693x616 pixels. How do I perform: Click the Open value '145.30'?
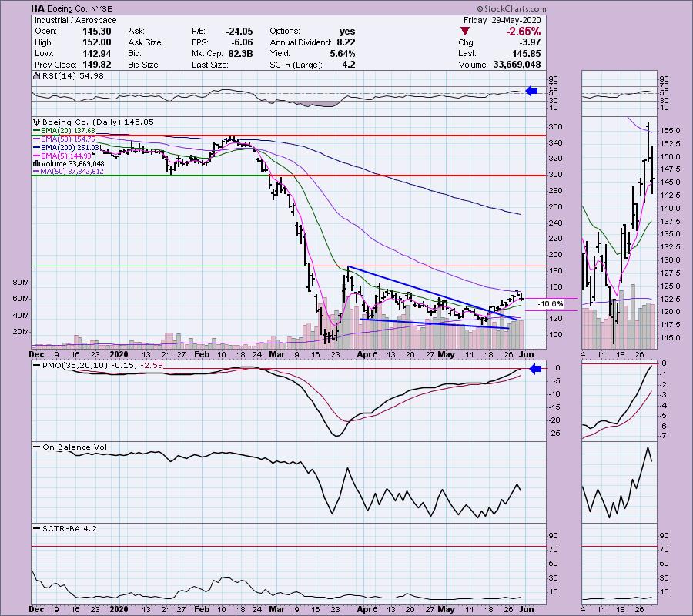(97, 32)
